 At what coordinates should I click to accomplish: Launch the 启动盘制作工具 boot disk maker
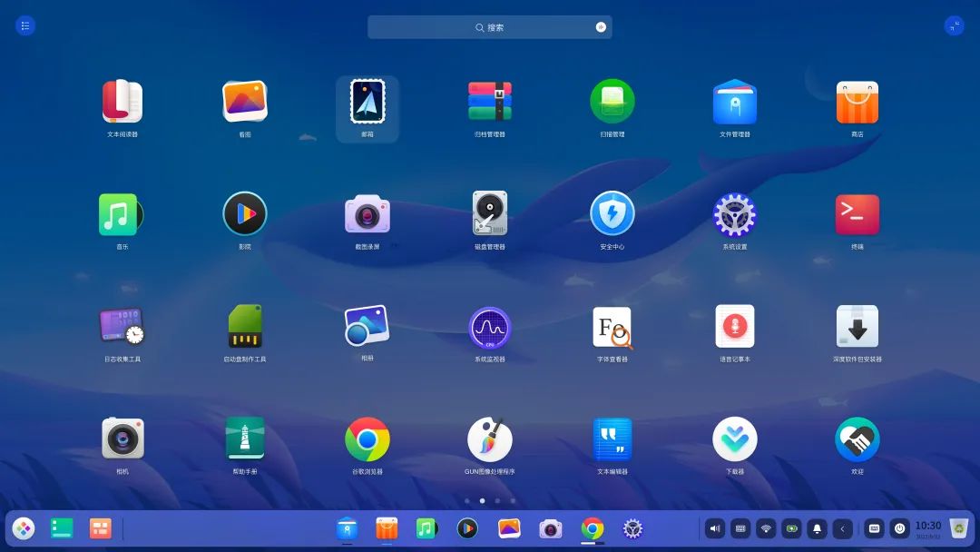(x=245, y=326)
